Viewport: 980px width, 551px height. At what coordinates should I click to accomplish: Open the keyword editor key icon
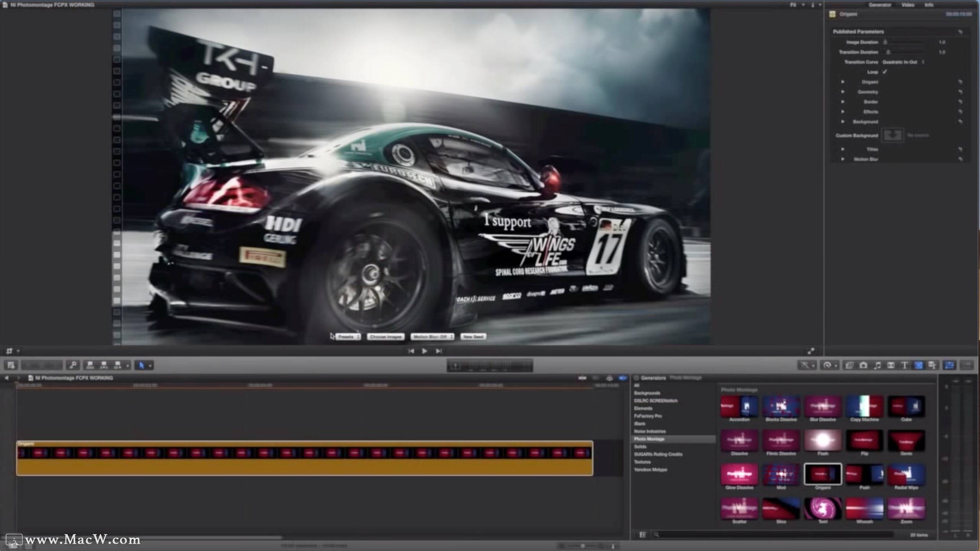coord(73,365)
